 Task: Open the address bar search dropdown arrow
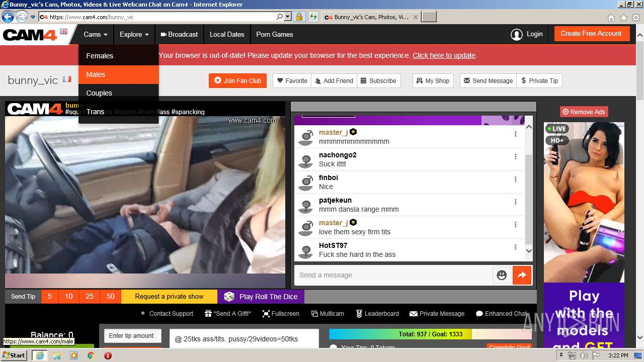click(x=288, y=17)
